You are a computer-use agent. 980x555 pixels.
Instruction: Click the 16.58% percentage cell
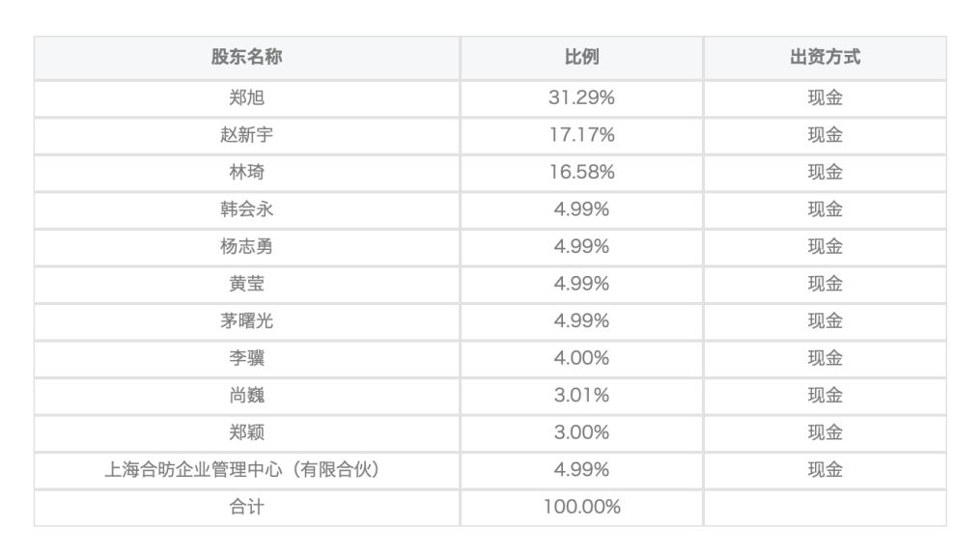(581, 173)
